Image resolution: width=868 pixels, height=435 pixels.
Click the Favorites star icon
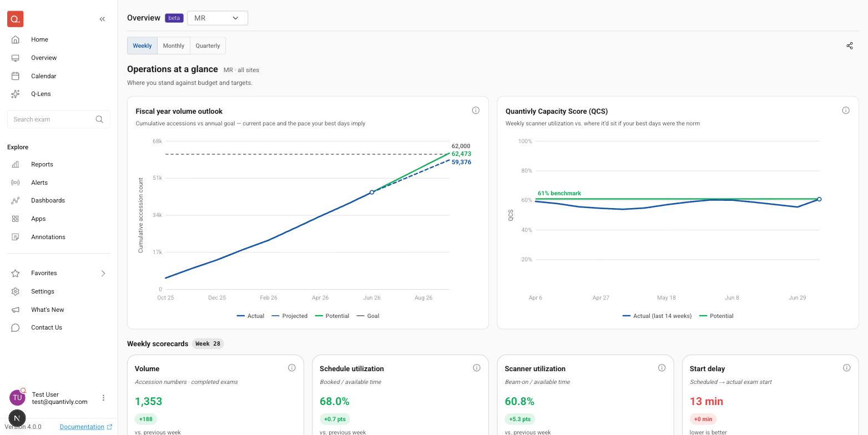(x=16, y=273)
